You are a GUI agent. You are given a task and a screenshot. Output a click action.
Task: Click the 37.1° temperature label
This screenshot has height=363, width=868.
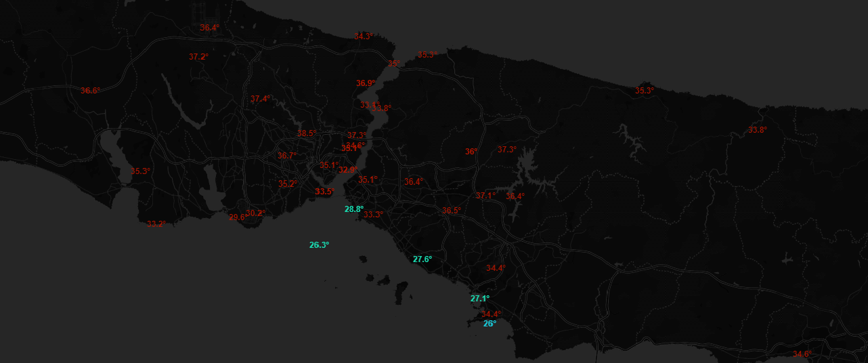pos(485,196)
